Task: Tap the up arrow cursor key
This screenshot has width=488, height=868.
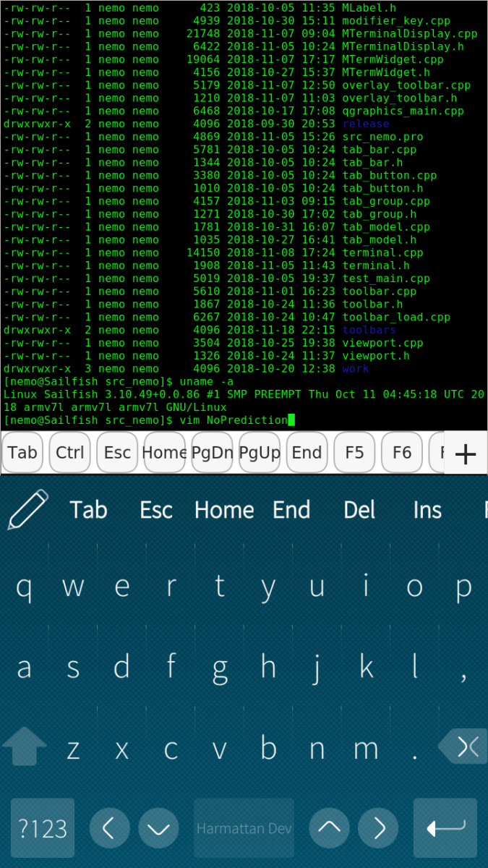Action: 330,827
